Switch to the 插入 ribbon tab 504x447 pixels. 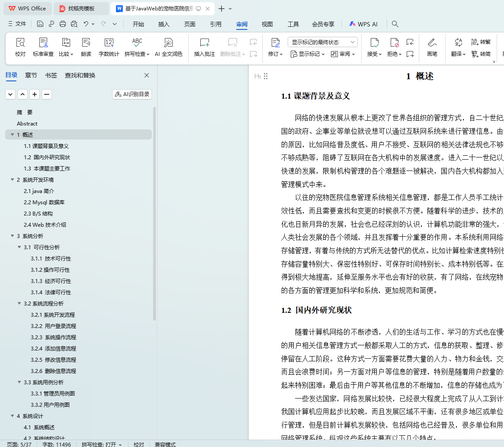pos(164,24)
